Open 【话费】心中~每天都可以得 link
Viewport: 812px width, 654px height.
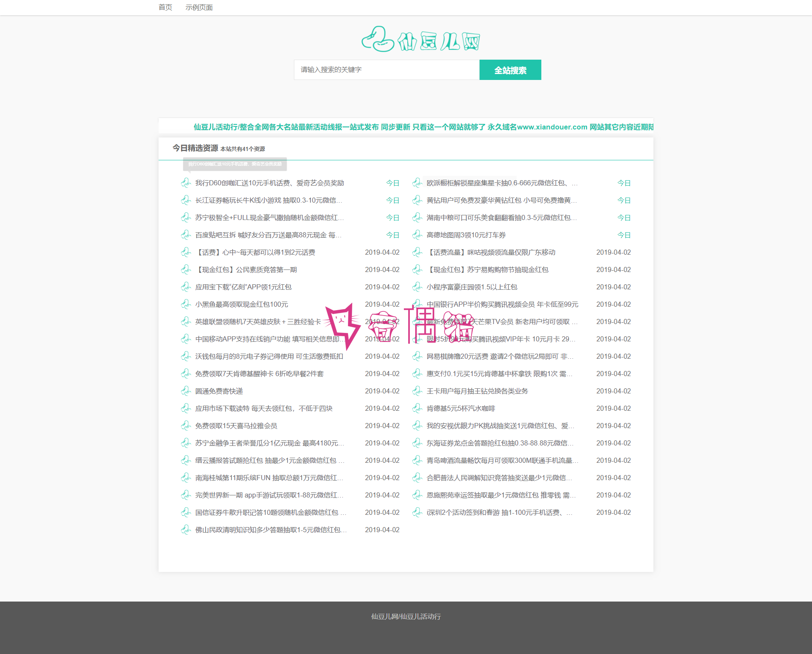(x=255, y=252)
